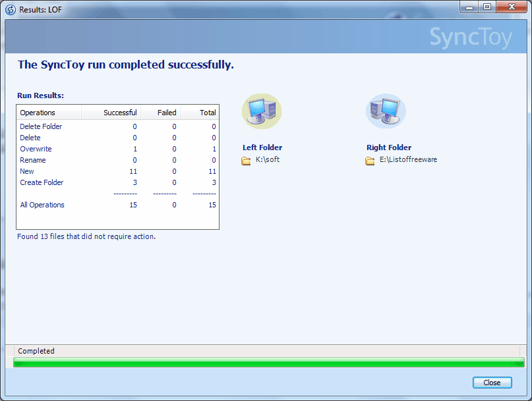Close window using title bar X
The image size is (532, 401).
[x=512, y=7]
